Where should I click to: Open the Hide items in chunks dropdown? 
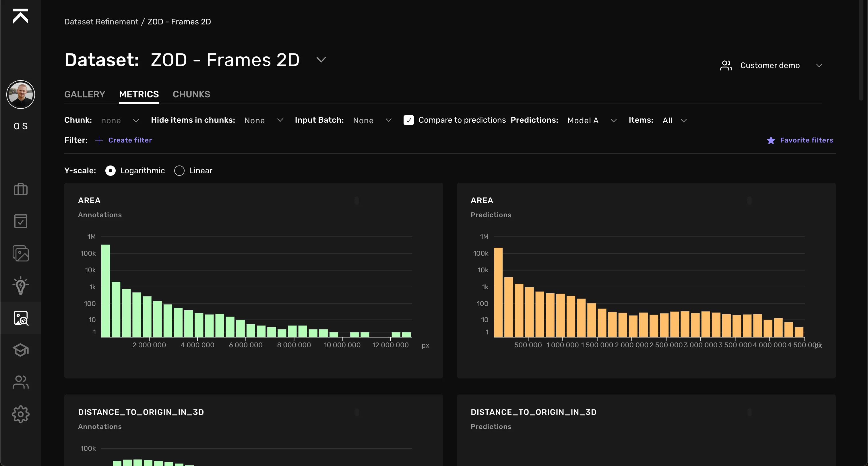(264, 120)
